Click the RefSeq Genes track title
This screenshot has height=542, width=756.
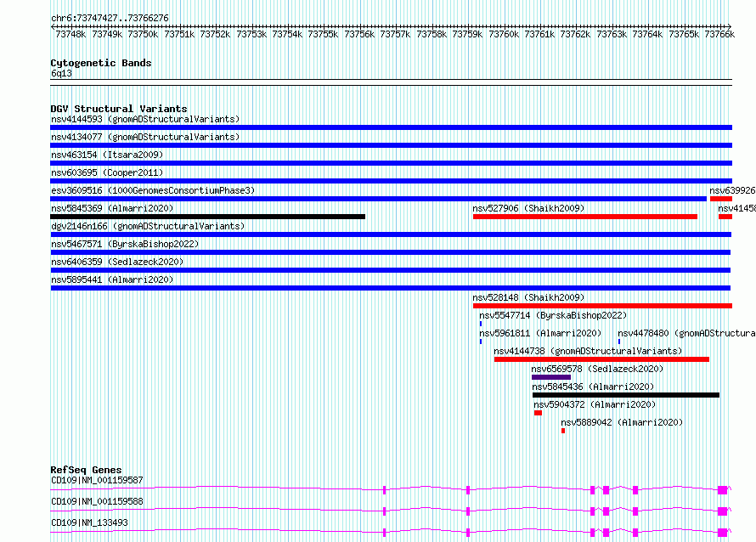click(86, 470)
